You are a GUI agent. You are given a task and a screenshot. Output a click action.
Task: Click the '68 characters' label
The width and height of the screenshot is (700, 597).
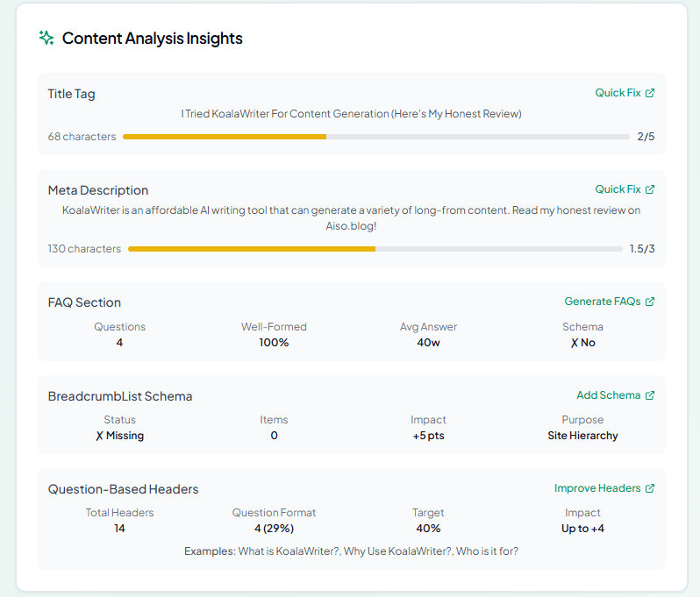82,137
